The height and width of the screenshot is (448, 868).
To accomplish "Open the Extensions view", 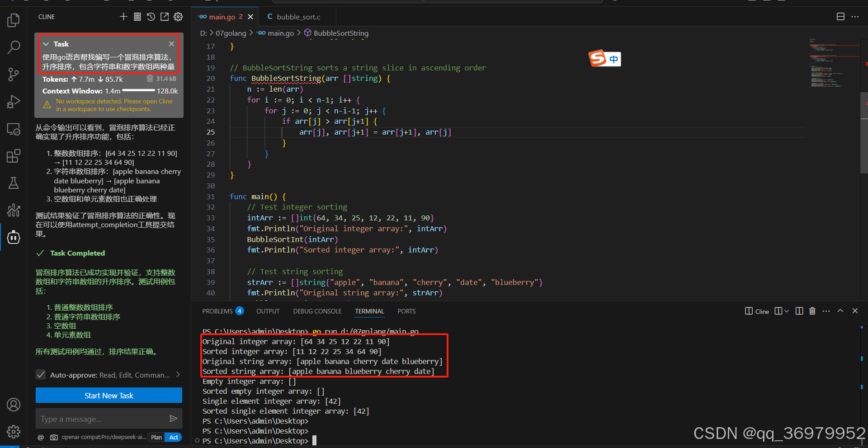I will point(14,156).
